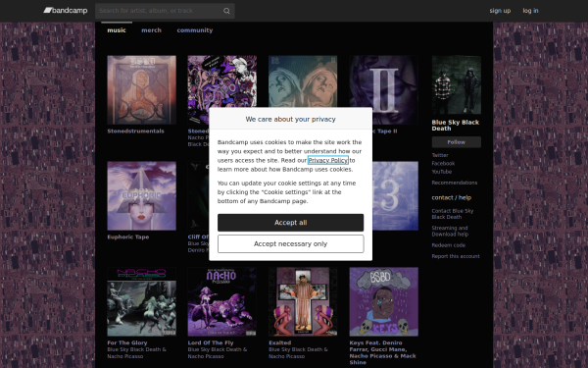Open the log in link
588x368 pixels.
(530, 11)
